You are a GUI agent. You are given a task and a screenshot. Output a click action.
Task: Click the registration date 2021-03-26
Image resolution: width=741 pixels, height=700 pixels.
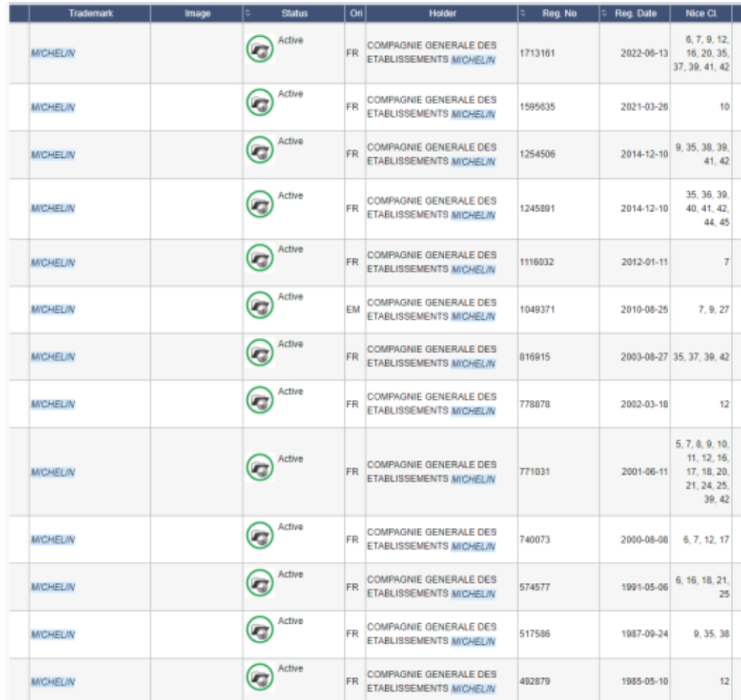644,107
